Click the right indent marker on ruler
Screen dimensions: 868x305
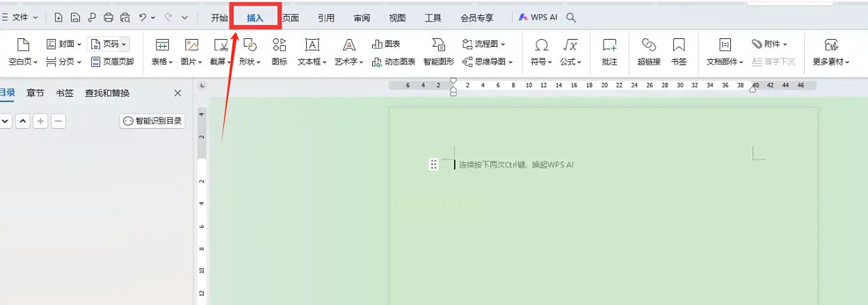(753, 90)
